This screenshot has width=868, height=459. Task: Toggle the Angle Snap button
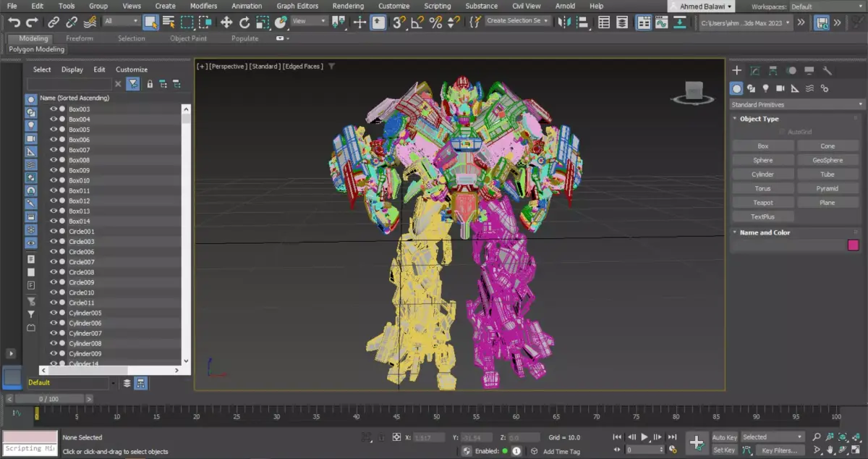(417, 22)
